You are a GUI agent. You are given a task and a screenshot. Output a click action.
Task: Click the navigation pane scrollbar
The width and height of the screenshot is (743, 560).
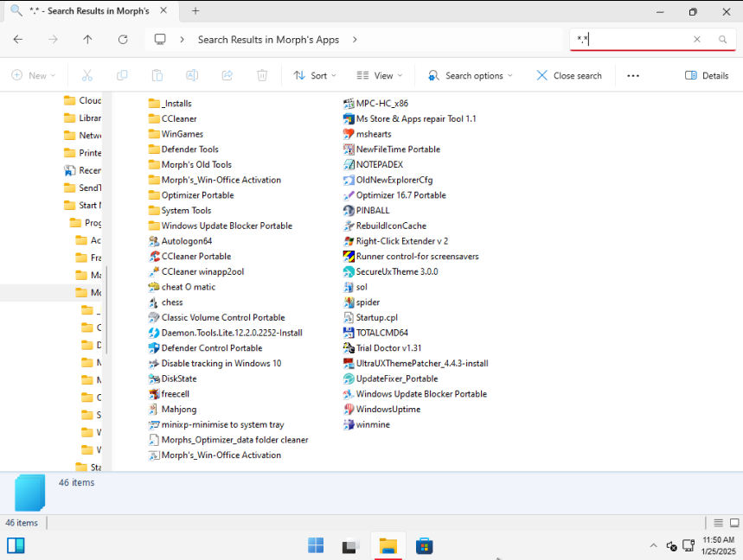coord(106,309)
